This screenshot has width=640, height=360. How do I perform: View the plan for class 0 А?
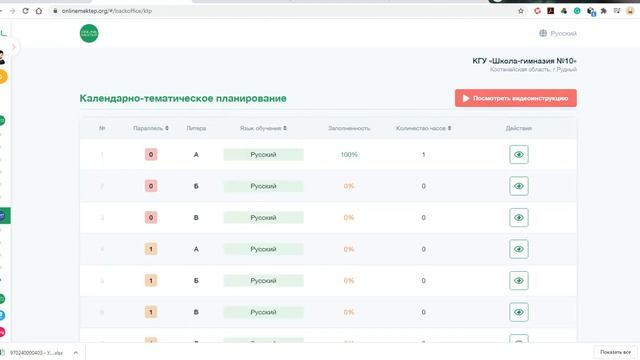[518, 154]
